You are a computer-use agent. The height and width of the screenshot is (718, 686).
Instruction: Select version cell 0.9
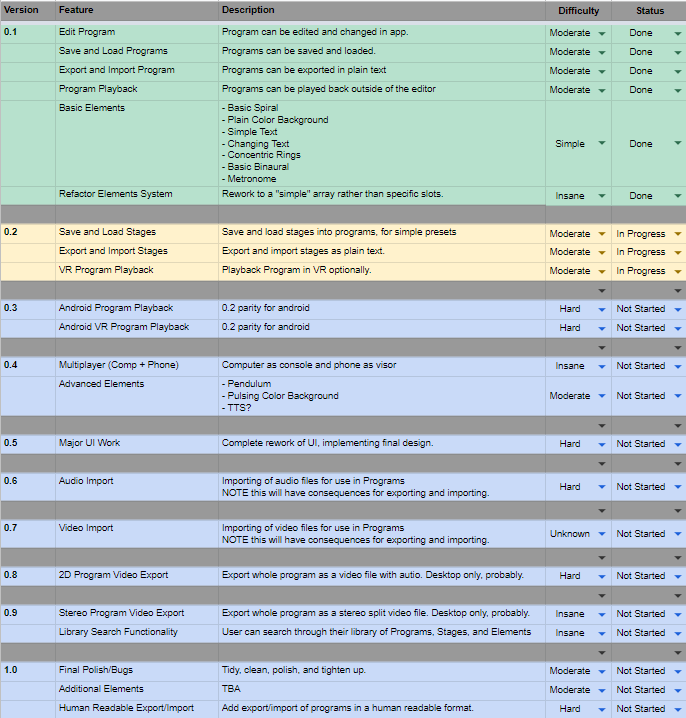[x=28, y=614]
